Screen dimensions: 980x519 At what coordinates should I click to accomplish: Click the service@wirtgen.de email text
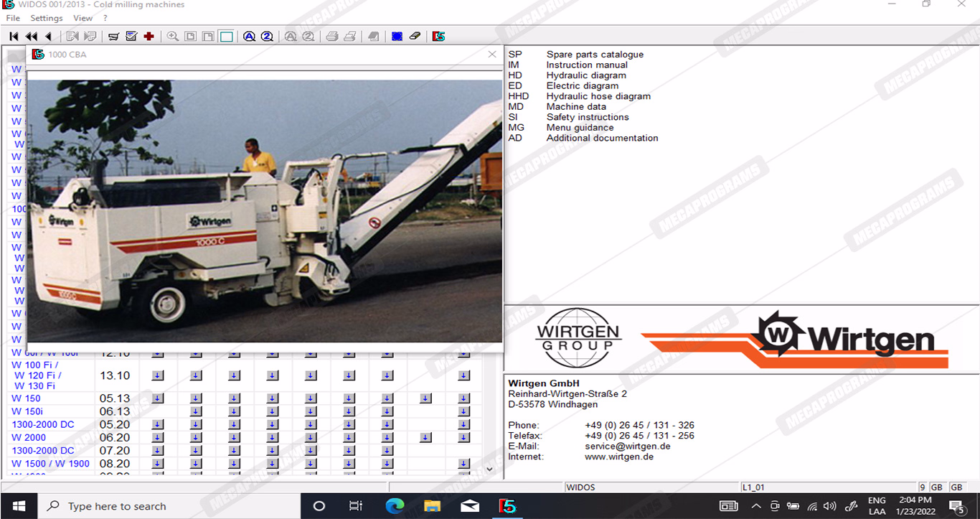(628, 446)
